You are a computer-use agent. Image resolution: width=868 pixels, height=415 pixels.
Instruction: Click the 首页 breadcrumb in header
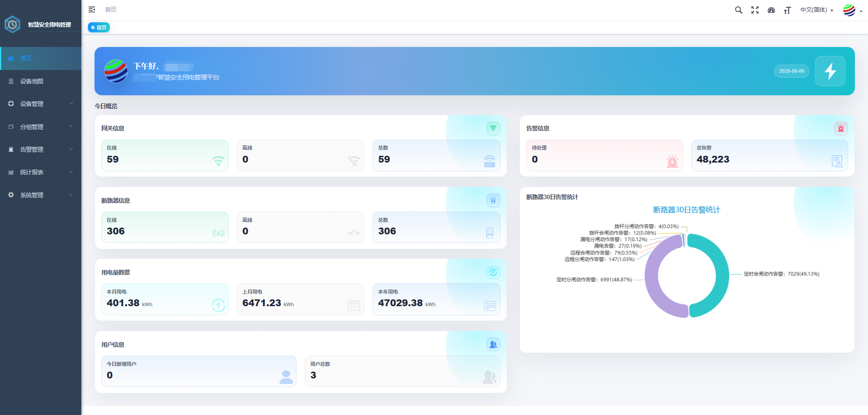(111, 9)
